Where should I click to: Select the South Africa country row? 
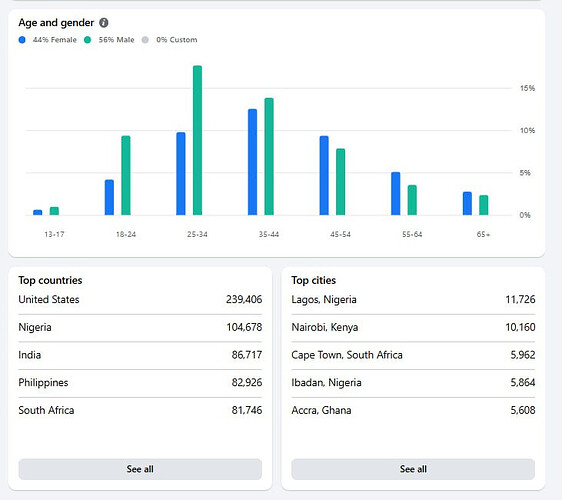pos(140,410)
